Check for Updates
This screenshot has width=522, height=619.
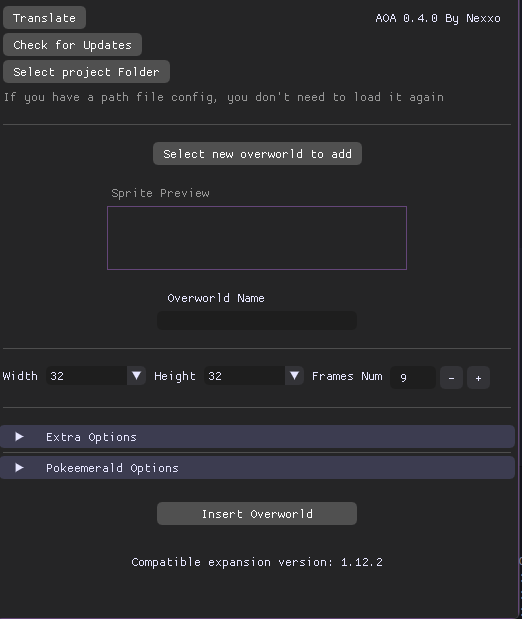[72, 45]
